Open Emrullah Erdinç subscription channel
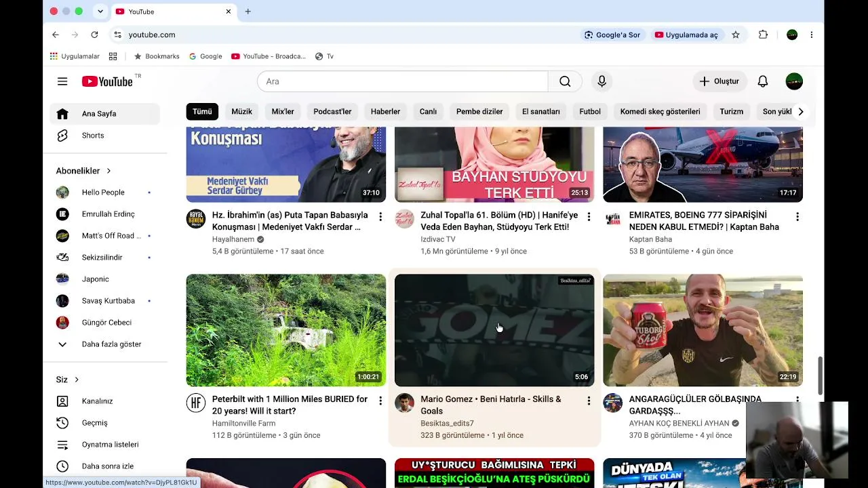The width and height of the screenshot is (868, 488). tap(104, 214)
